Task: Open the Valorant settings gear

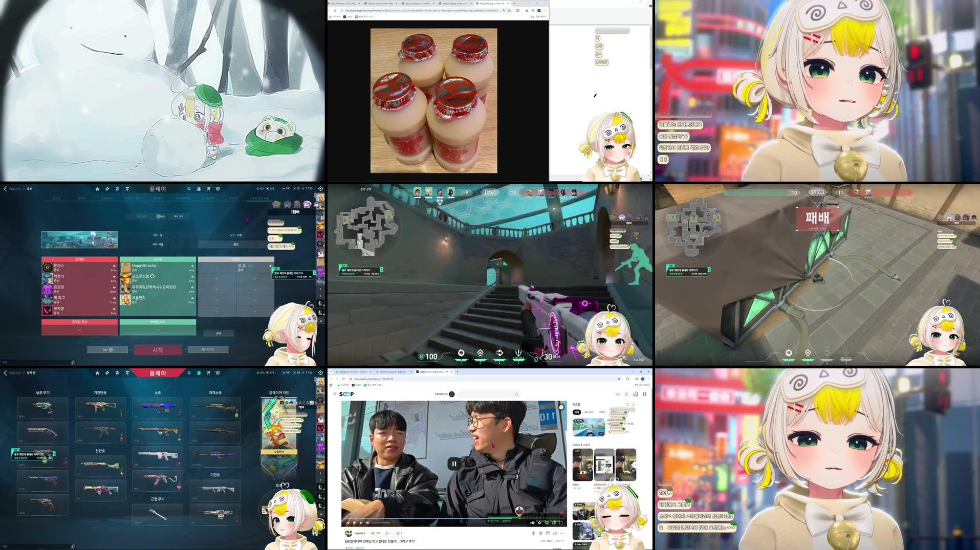Action: point(321,189)
